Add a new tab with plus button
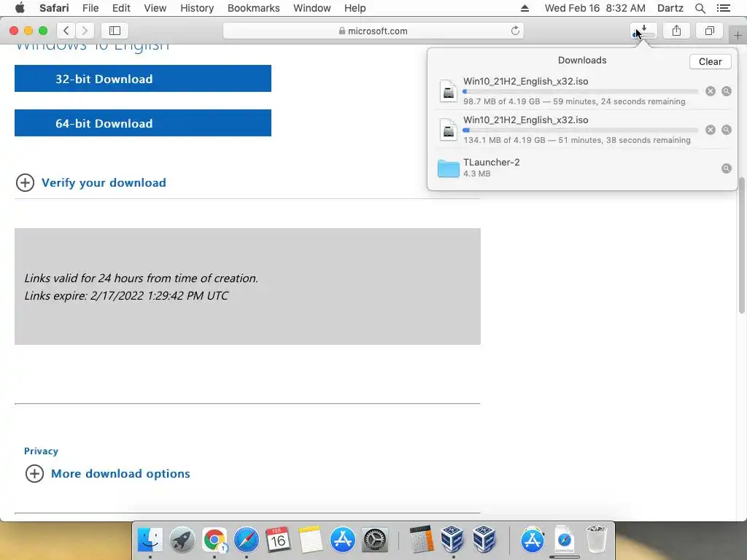 point(738,35)
